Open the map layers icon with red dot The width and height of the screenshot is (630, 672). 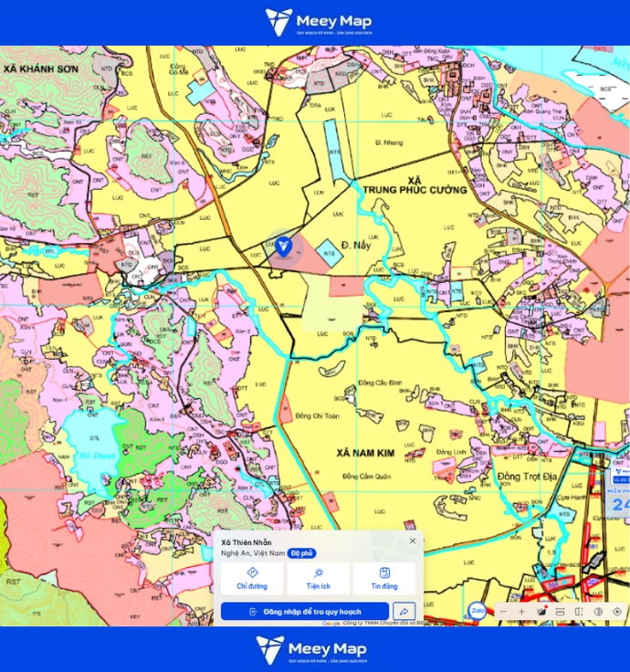pos(541,611)
